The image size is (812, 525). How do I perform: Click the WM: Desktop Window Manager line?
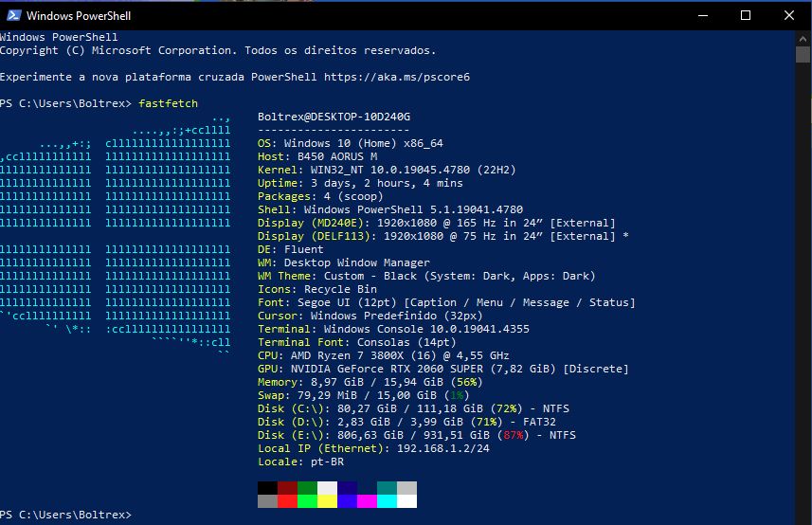coord(344,263)
